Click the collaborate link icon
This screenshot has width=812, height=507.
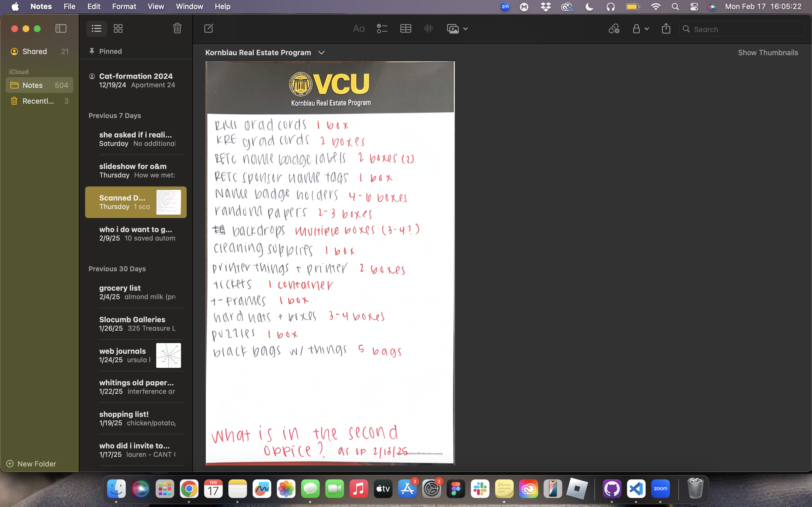click(614, 29)
